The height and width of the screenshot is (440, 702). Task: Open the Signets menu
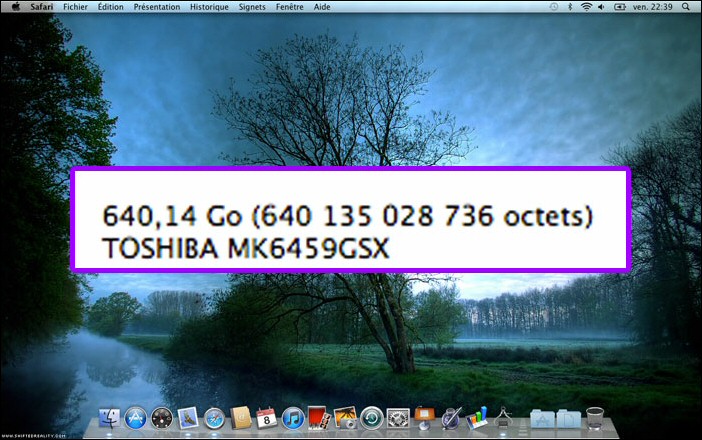(x=252, y=7)
